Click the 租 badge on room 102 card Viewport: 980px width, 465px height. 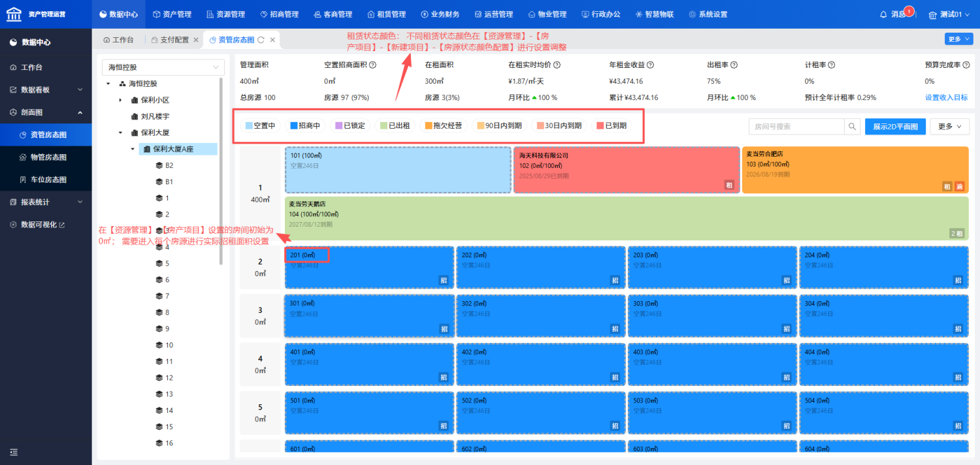730,185
